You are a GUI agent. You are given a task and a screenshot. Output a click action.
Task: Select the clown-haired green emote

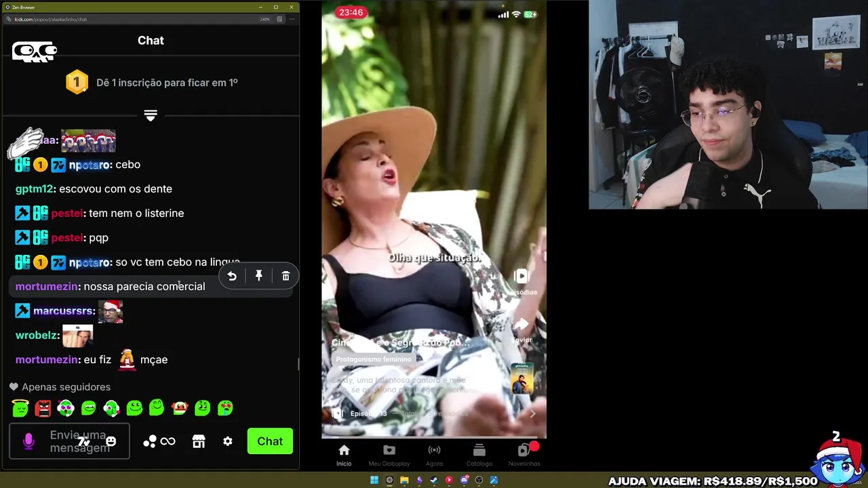coord(180,407)
